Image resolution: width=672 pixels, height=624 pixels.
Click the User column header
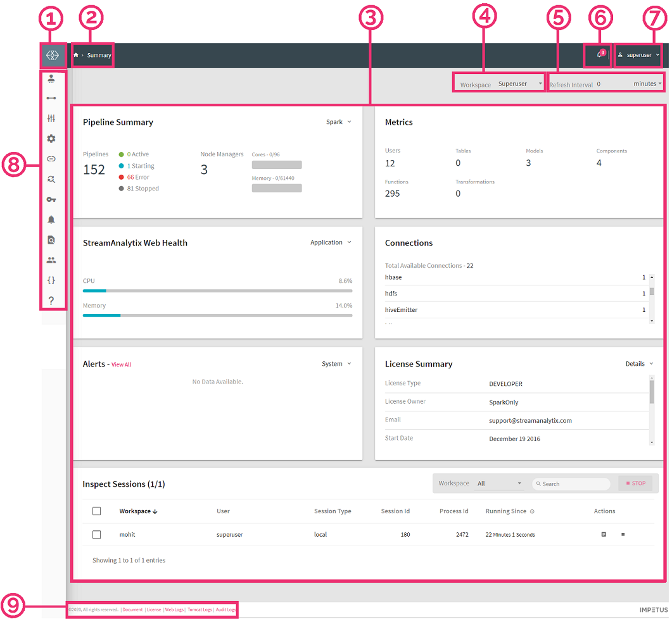pyautogui.click(x=224, y=511)
